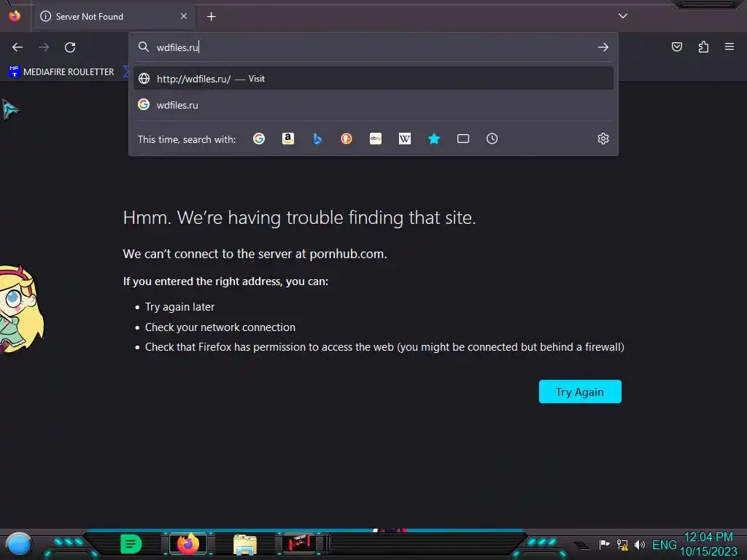
Task: Open File Explorer from taskbar
Action: [x=245, y=545]
